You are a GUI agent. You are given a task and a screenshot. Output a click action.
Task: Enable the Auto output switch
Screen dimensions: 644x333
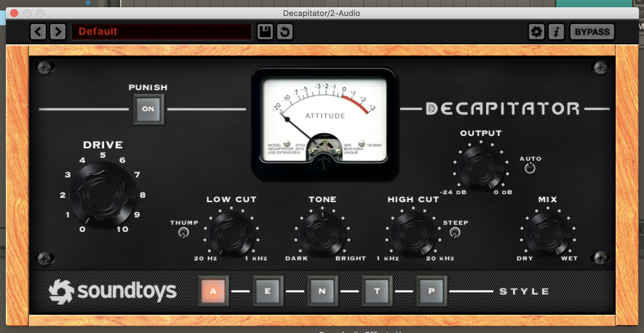[x=530, y=168]
